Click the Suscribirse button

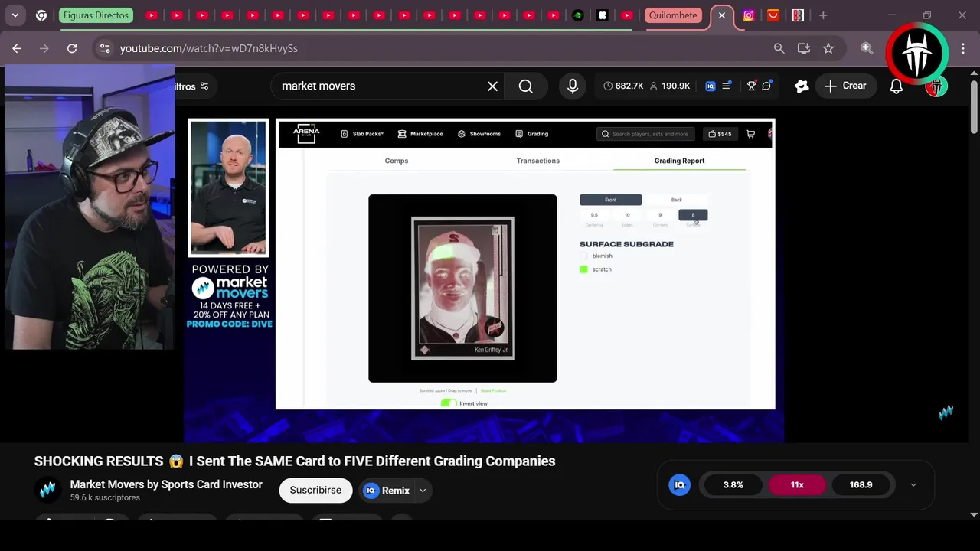click(x=315, y=491)
